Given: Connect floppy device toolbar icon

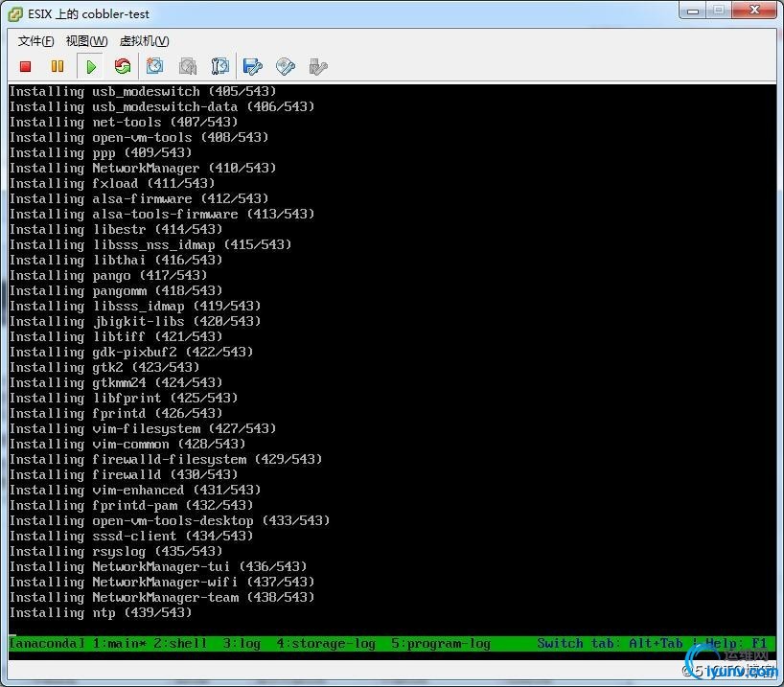Looking at the screenshot, I should pos(252,66).
